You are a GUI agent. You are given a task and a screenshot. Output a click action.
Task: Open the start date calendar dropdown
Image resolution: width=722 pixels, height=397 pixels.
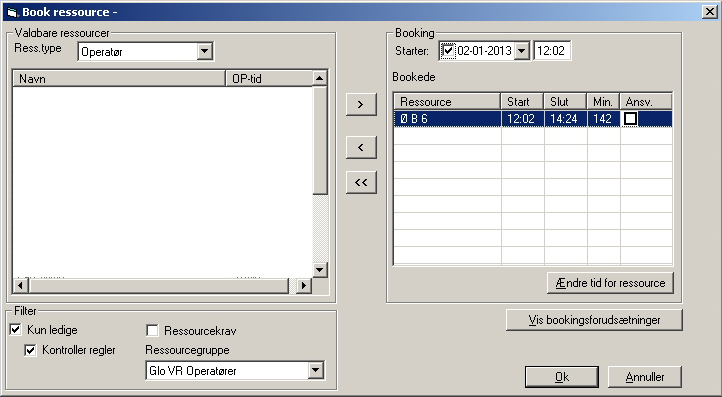pos(521,50)
